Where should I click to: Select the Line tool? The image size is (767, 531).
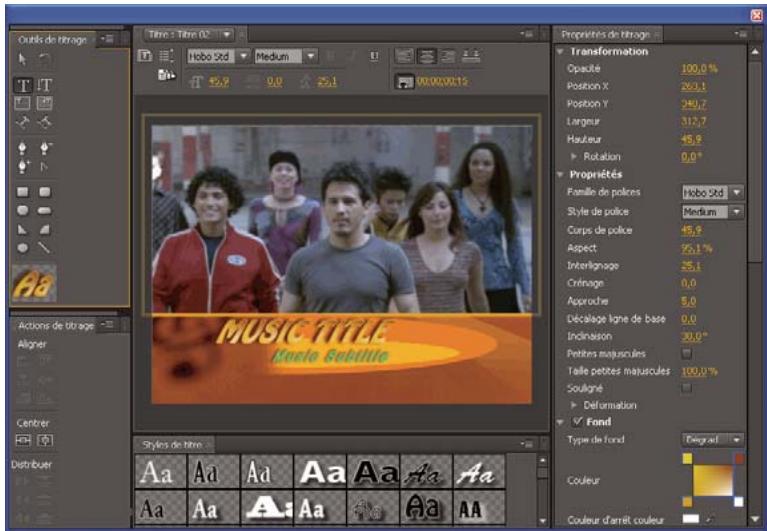point(45,248)
